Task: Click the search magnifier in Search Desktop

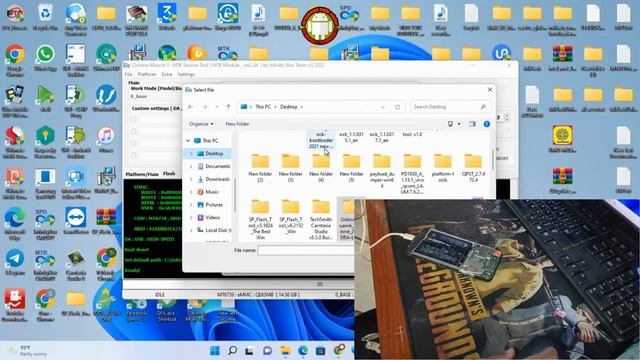Action: click(483, 107)
